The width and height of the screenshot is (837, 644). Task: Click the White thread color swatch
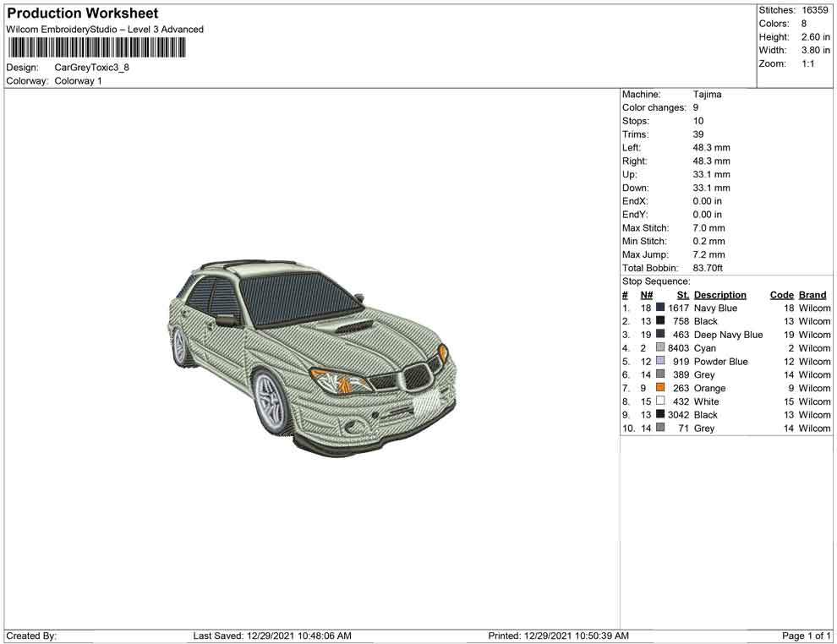coord(661,401)
